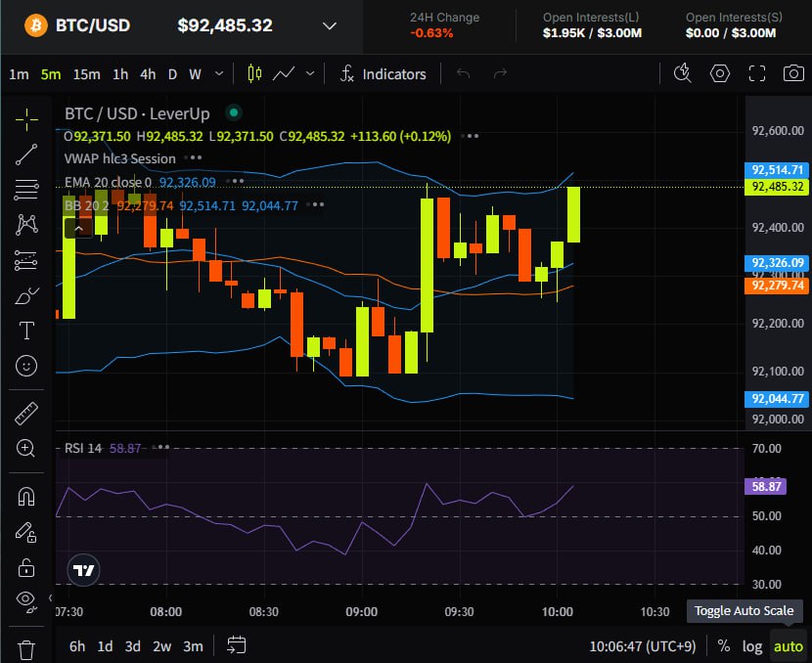This screenshot has width=812, height=663.
Task: Switch to 1m timeframe
Action: [x=19, y=74]
